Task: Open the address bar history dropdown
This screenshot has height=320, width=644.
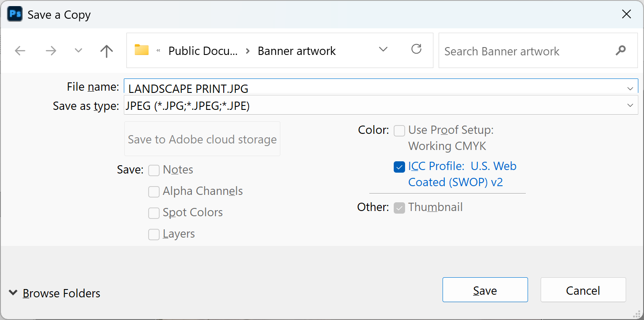Action: (x=383, y=49)
